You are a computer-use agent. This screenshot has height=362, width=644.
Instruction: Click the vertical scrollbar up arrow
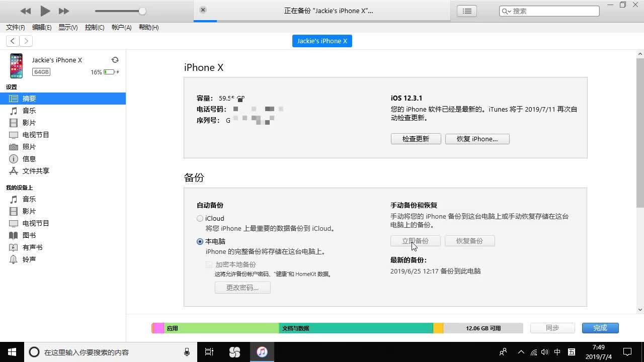click(640, 54)
